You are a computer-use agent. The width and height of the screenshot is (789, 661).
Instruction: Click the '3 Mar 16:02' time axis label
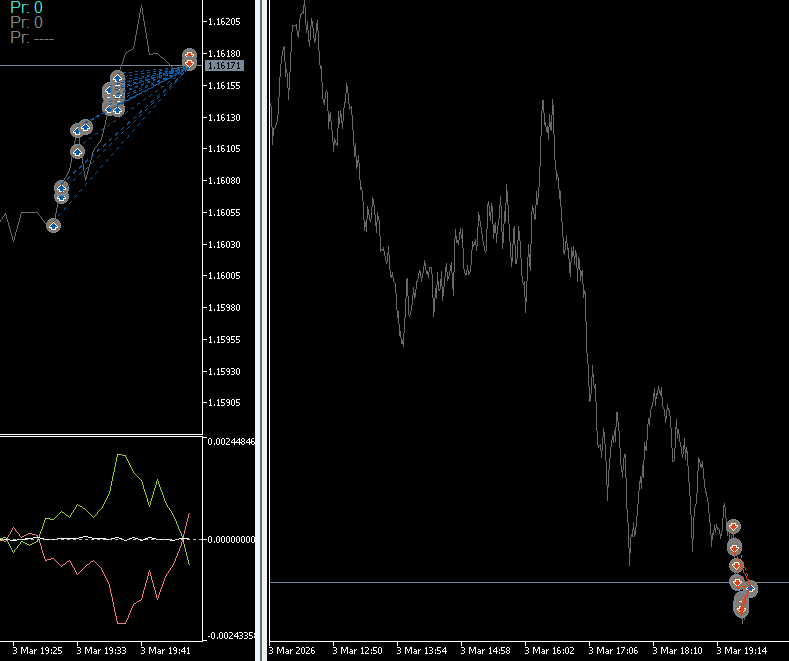click(549, 650)
